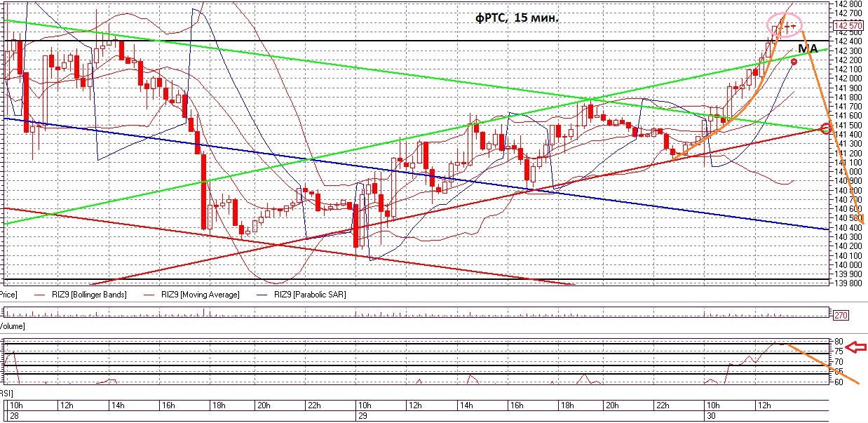868x423 pixels.
Task: Click the RSI scale value 60
Action: pyautogui.click(x=839, y=382)
